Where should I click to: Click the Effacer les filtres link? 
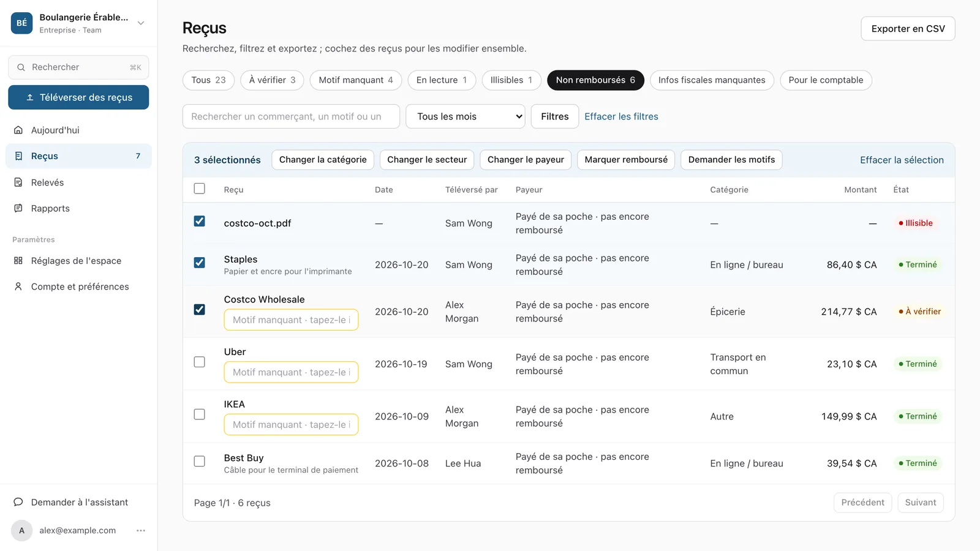(621, 116)
